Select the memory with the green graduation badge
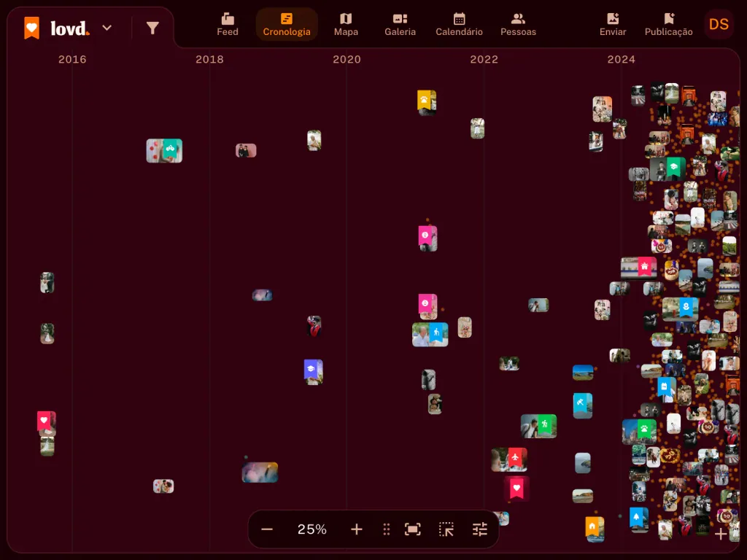747x560 pixels. [x=668, y=169]
